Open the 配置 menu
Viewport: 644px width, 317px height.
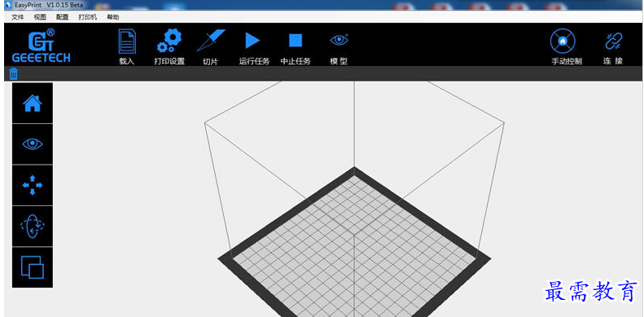[x=63, y=17]
